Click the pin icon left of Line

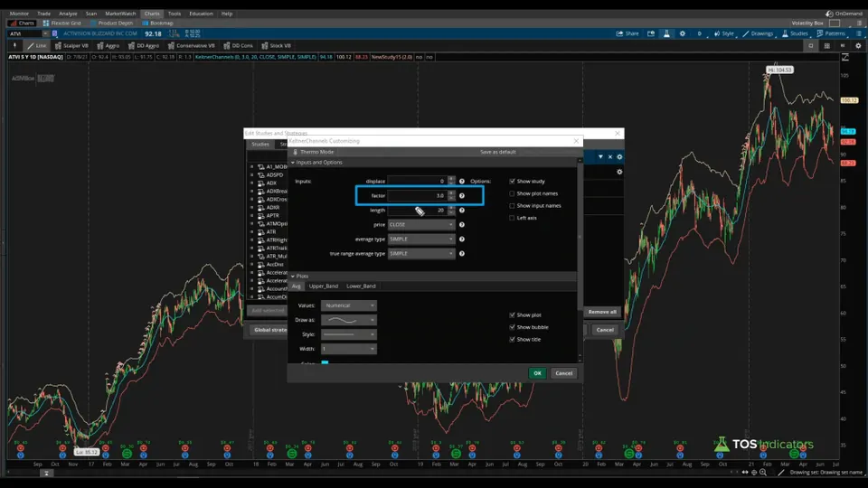point(15,46)
